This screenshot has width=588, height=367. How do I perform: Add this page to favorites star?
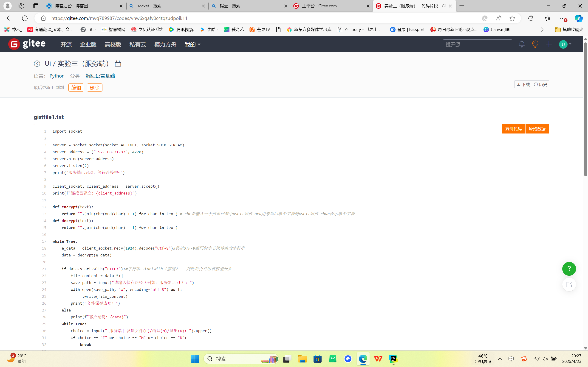coord(512,18)
